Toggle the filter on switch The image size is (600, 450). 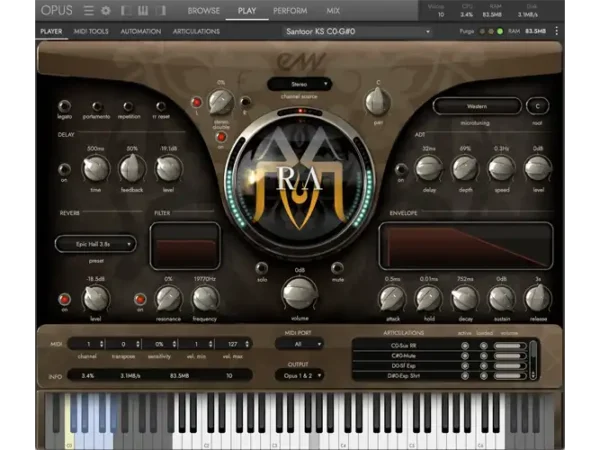[x=140, y=299]
